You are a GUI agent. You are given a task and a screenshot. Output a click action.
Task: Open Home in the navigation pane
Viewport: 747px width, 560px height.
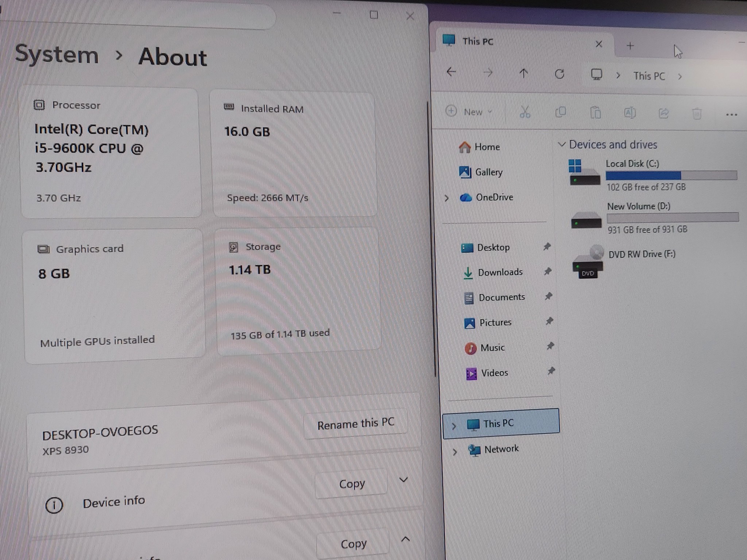tap(479, 147)
